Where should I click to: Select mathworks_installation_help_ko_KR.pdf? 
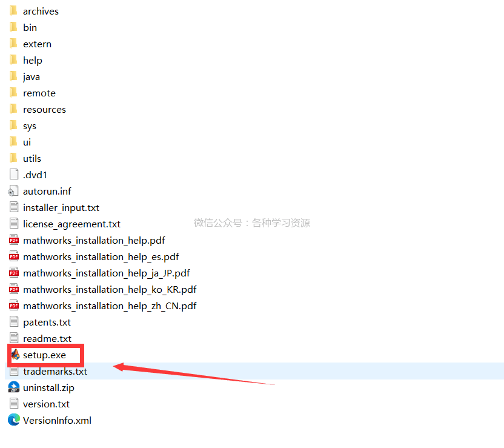[x=109, y=289]
